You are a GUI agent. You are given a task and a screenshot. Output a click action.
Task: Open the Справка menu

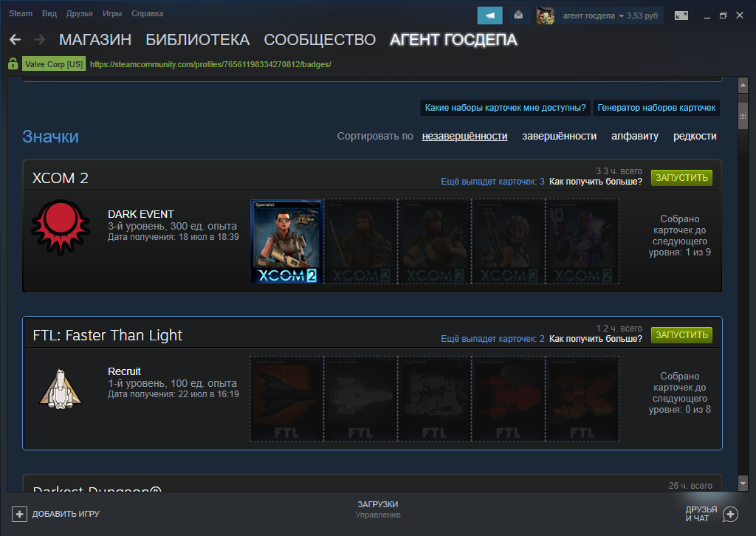[147, 13]
